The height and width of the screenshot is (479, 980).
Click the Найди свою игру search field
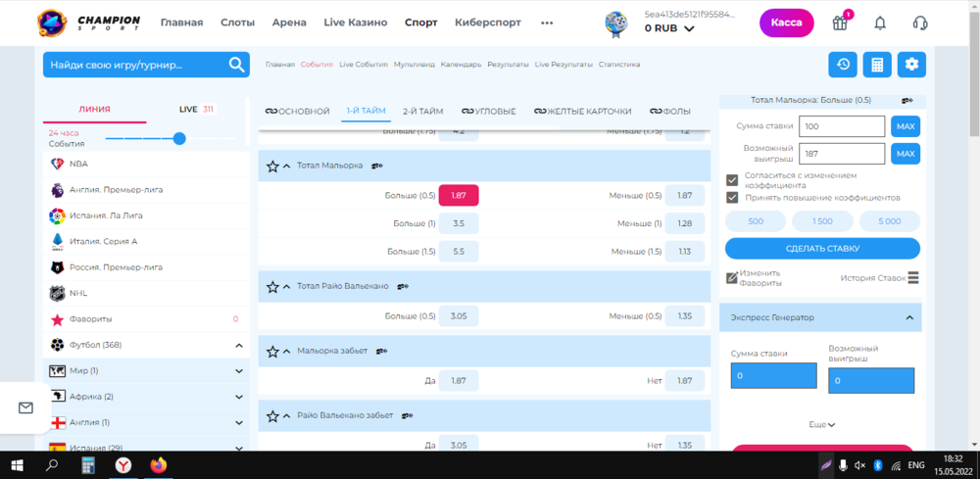[146, 65]
